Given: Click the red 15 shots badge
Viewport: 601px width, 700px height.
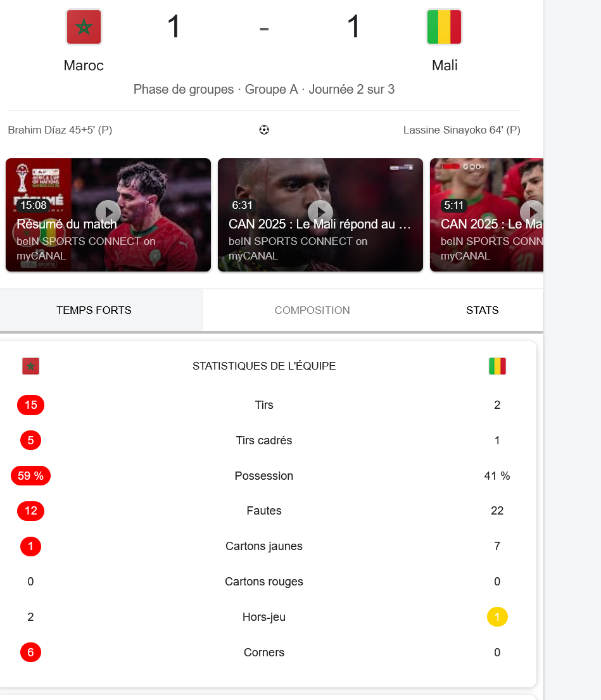Looking at the screenshot, I should click(31, 405).
